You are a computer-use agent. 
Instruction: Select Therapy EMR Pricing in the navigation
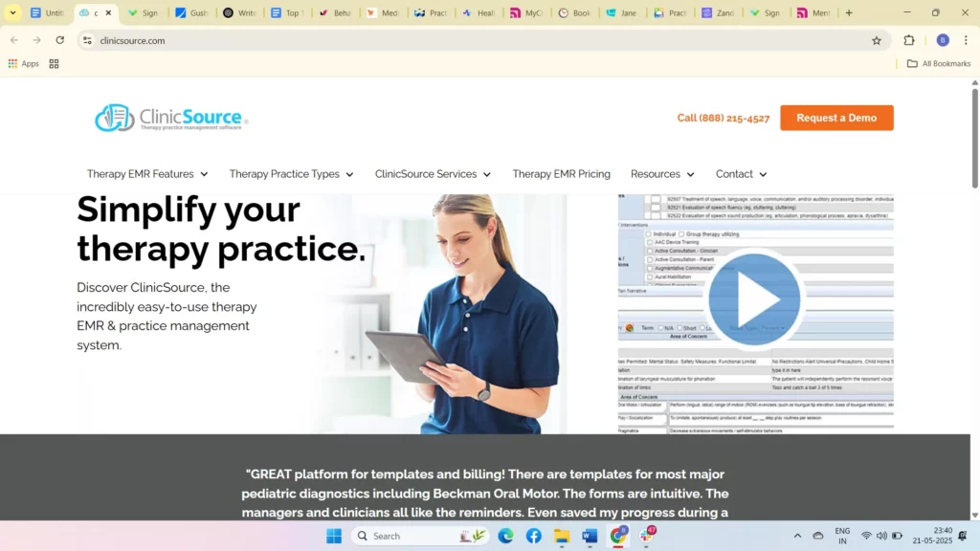click(562, 174)
